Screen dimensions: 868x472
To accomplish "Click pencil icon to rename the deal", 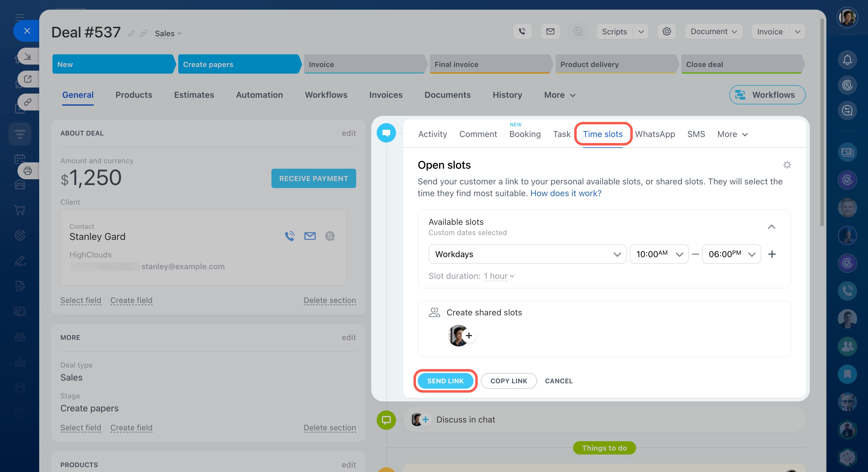I will click(132, 33).
